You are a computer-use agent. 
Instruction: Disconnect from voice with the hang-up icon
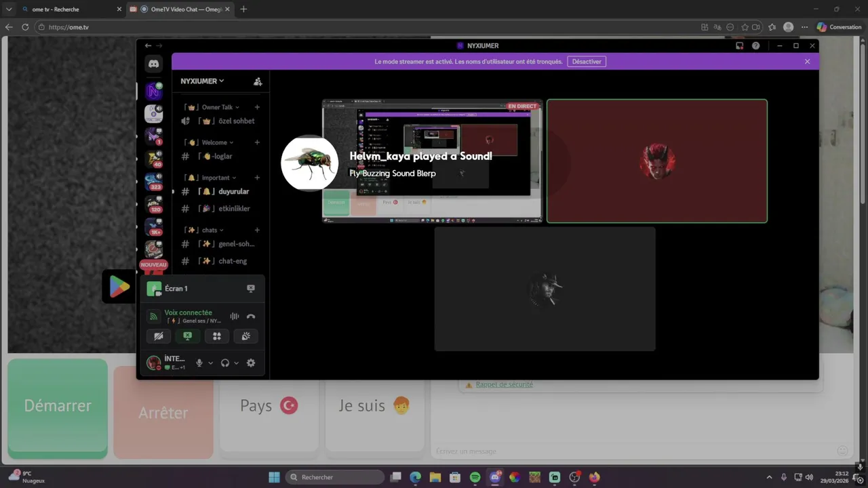click(x=251, y=317)
